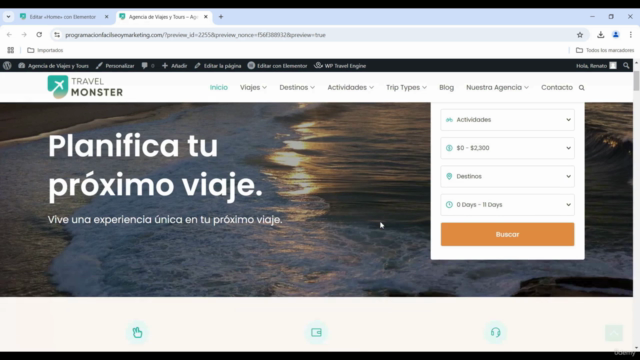Click the address bar URL
This screenshot has width=640, height=360.
196,35
